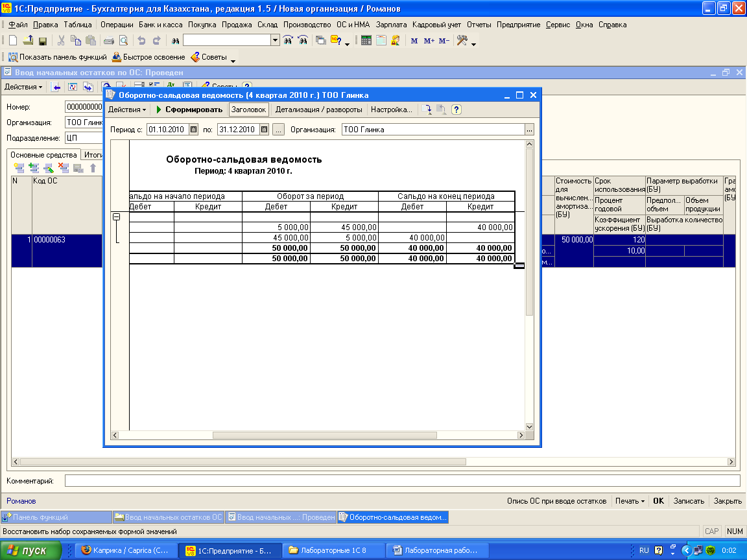Click the Copy icon in main toolbar

76,40
